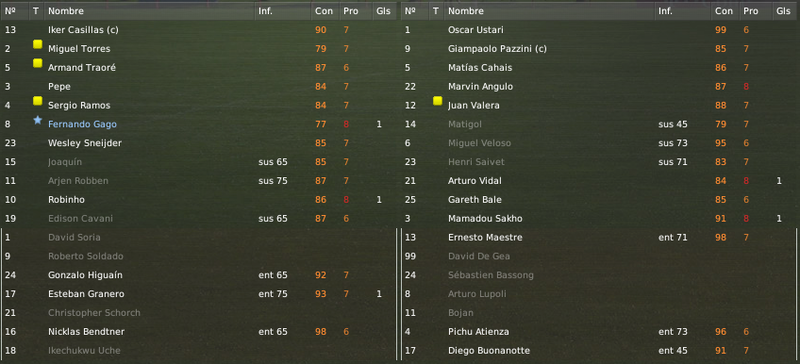Image resolution: width=800 pixels, height=364 pixels.
Task: Click left table Gls column header
Action: click(x=383, y=11)
